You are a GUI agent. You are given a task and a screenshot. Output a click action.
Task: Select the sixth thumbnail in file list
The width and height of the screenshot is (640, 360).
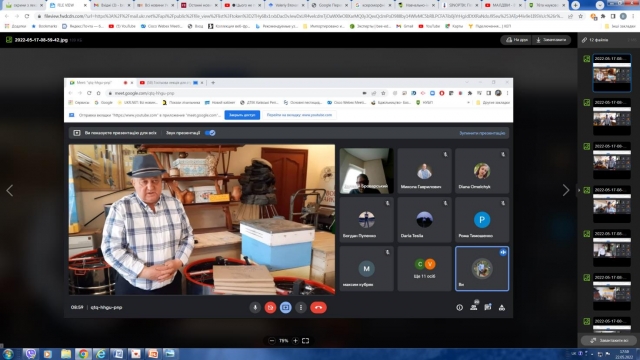click(611, 291)
